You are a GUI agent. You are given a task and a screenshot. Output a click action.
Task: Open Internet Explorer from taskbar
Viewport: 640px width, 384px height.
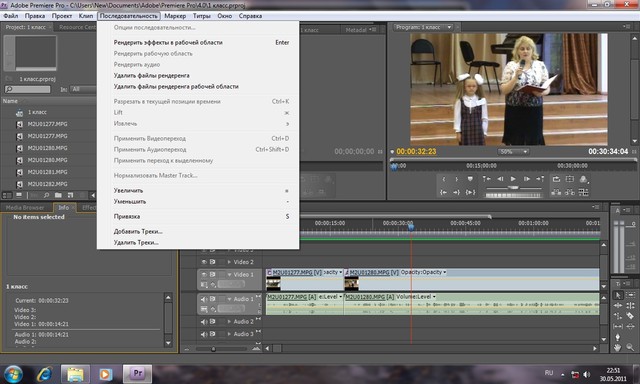coord(44,374)
